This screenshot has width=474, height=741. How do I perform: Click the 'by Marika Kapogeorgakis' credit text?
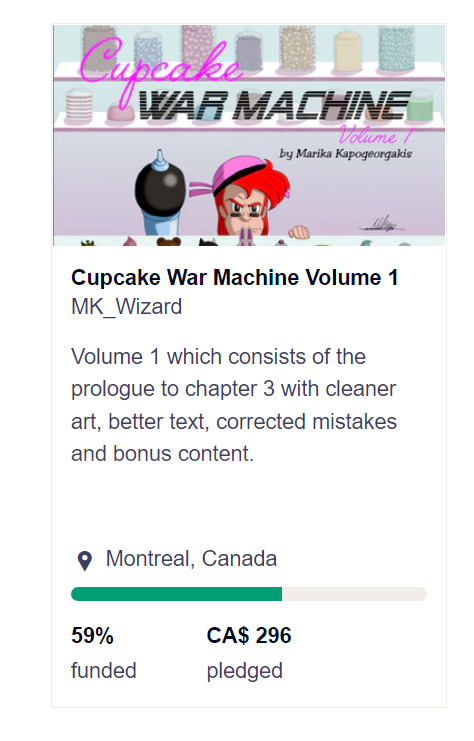[345, 154]
